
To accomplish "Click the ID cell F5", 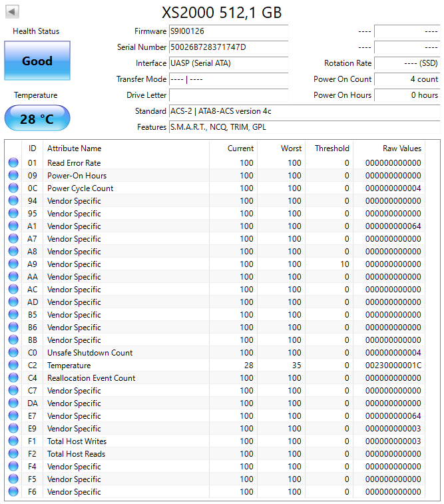I will [32, 479].
